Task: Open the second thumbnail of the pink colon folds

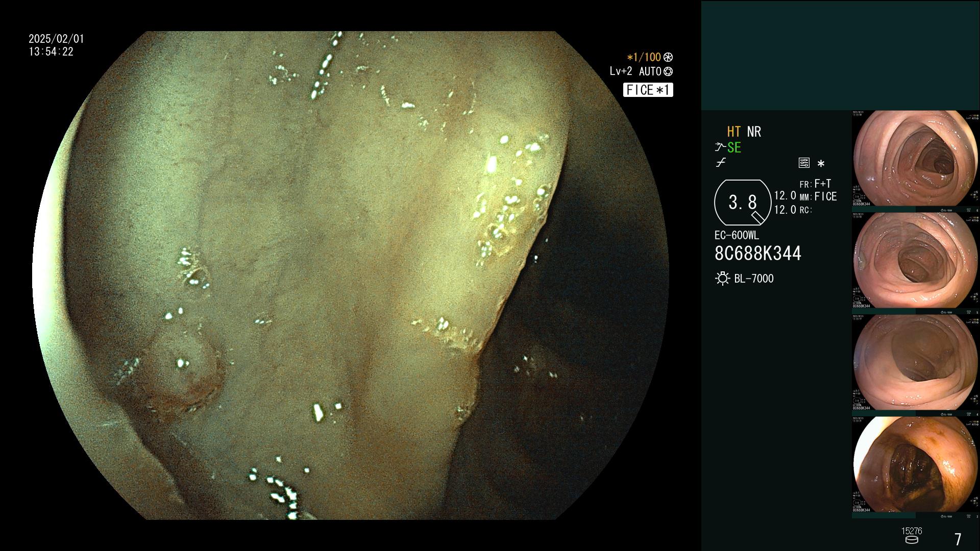Action: (x=915, y=260)
